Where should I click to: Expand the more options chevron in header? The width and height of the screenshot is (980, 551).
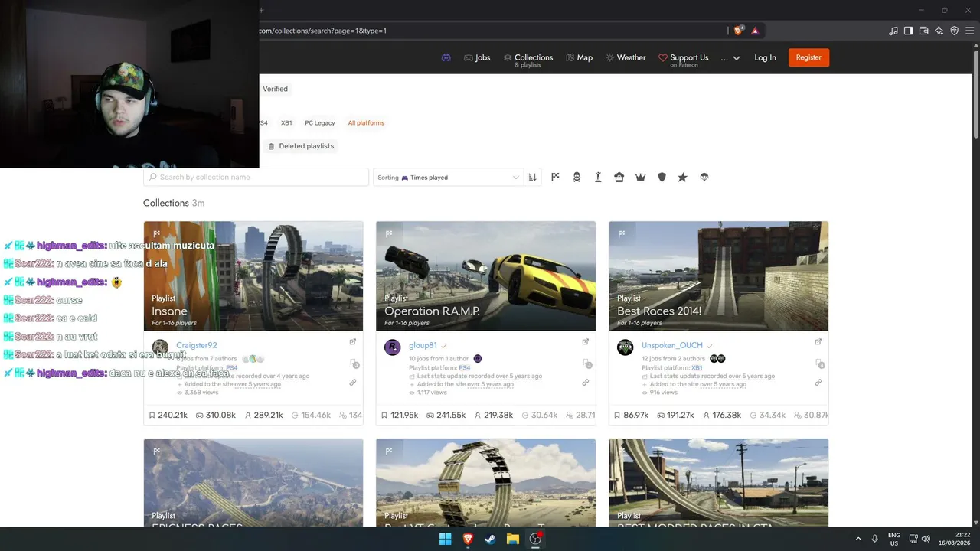click(737, 58)
